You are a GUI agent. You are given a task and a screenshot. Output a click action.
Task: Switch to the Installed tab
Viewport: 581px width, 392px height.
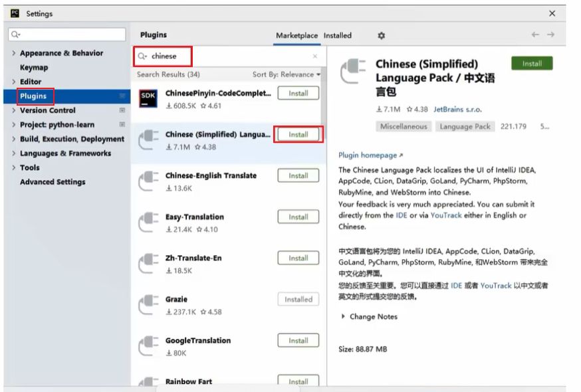338,36
